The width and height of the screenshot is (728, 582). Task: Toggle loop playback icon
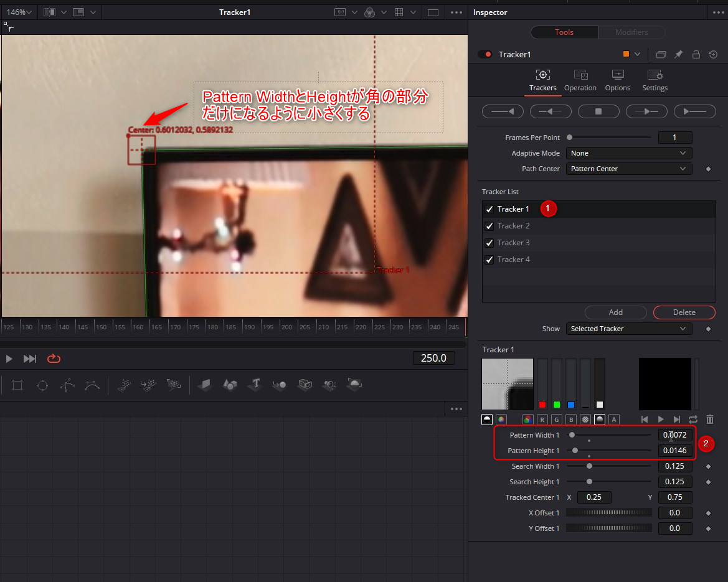(x=54, y=359)
